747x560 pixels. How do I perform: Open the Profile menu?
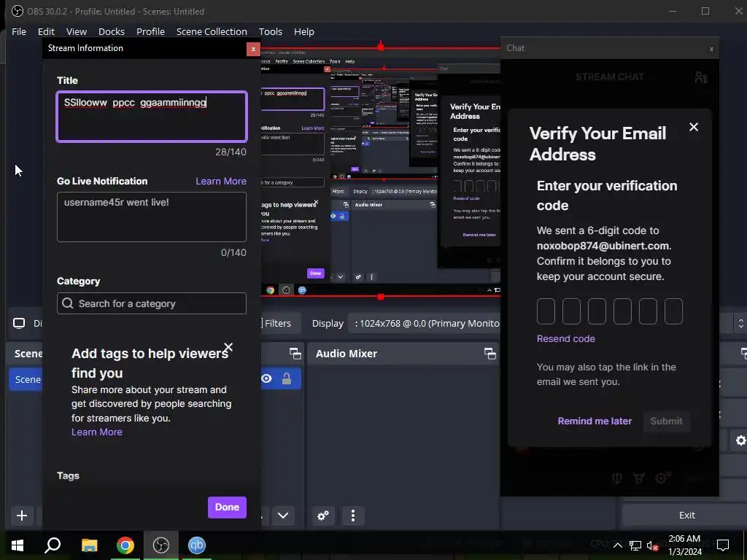[150, 31]
